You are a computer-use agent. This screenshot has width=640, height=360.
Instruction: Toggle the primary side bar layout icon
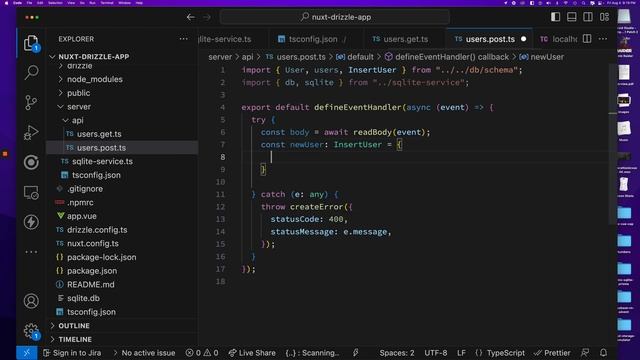[556, 17]
